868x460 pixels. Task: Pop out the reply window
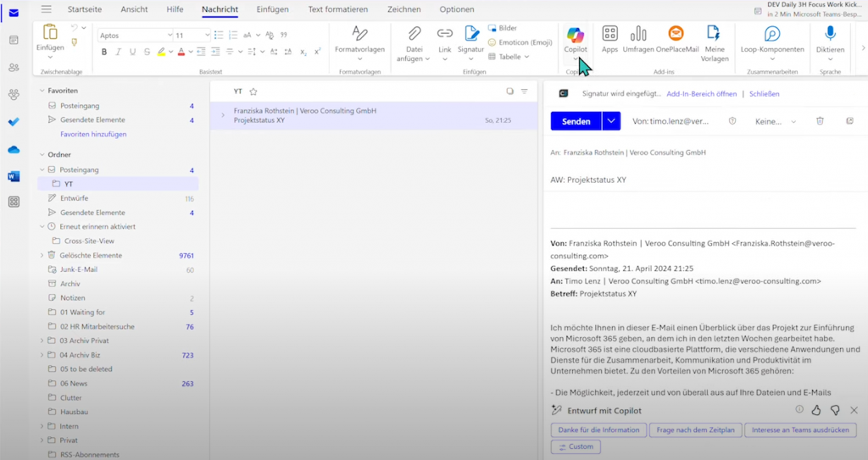tap(849, 120)
